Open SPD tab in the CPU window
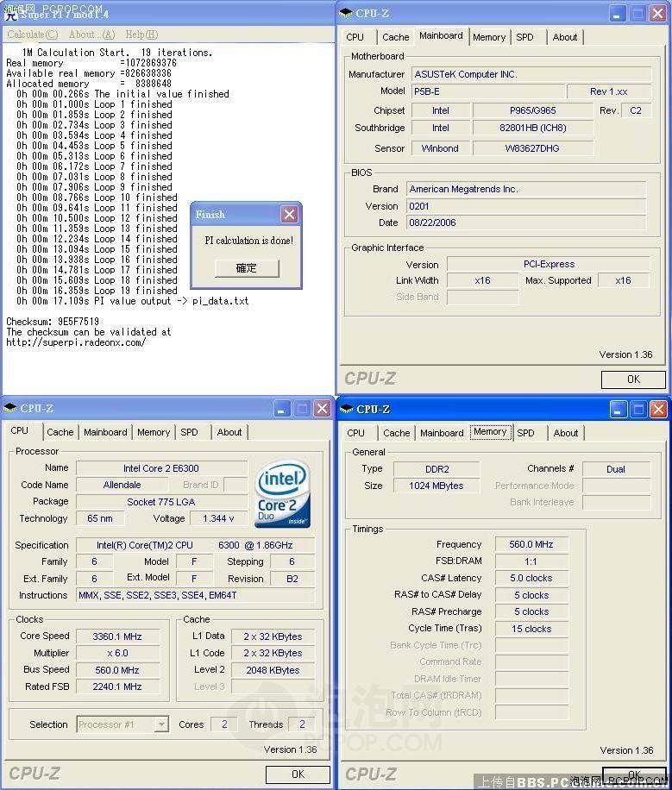The image size is (672, 790). click(x=189, y=432)
